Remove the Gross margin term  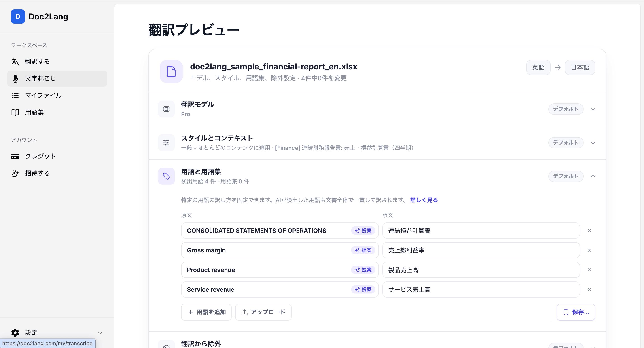pyautogui.click(x=589, y=250)
